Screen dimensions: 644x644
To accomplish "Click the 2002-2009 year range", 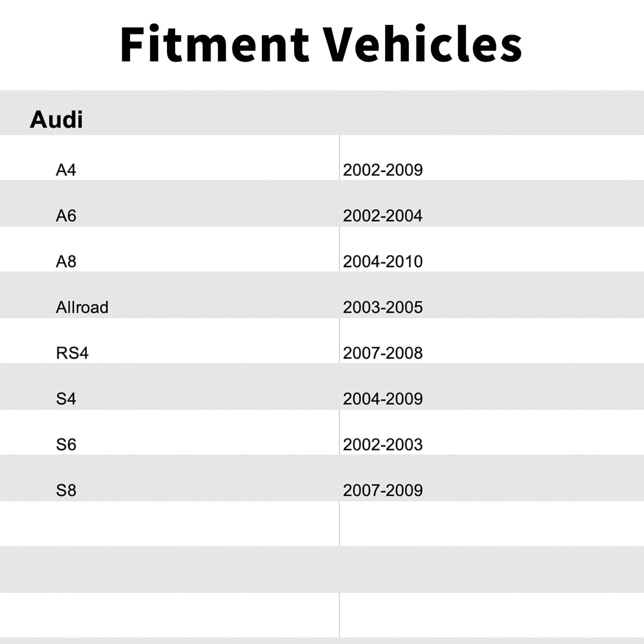I will pyautogui.click(x=383, y=170).
